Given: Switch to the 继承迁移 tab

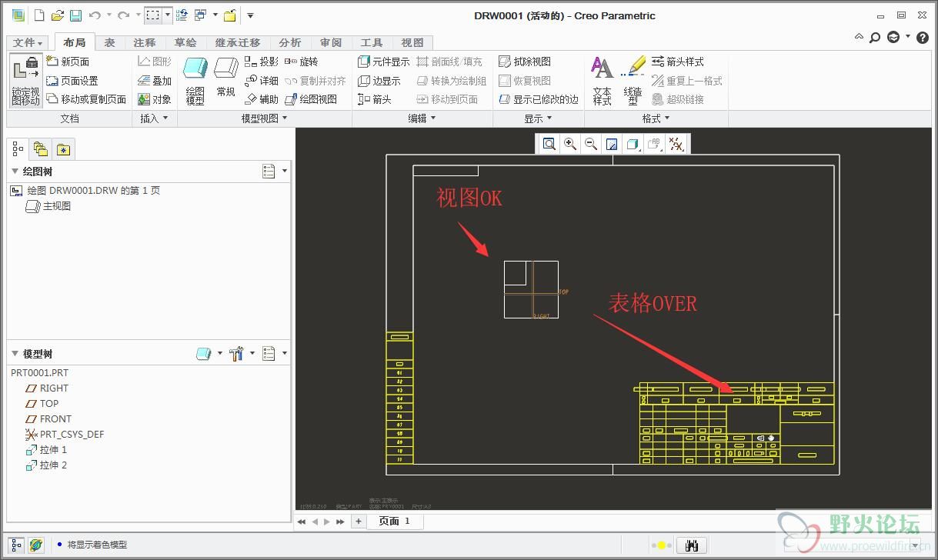Looking at the screenshot, I should 238,43.
